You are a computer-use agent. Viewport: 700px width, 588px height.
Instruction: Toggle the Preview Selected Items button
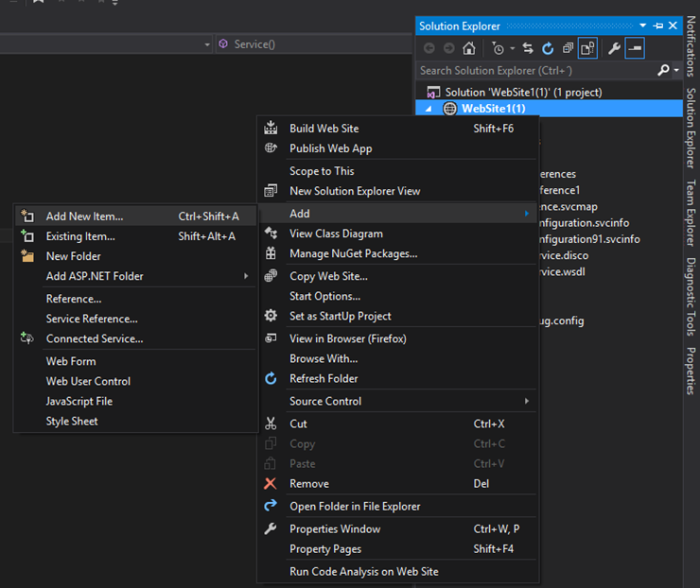(x=634, y=48)
